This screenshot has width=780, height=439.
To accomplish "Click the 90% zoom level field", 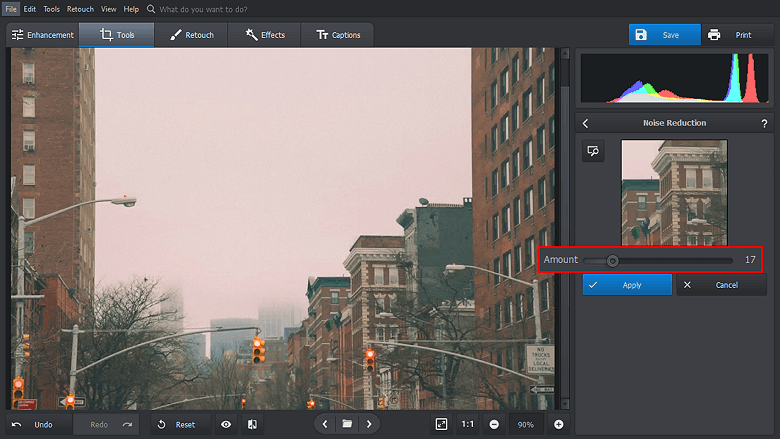I will (x=526, y=425).
